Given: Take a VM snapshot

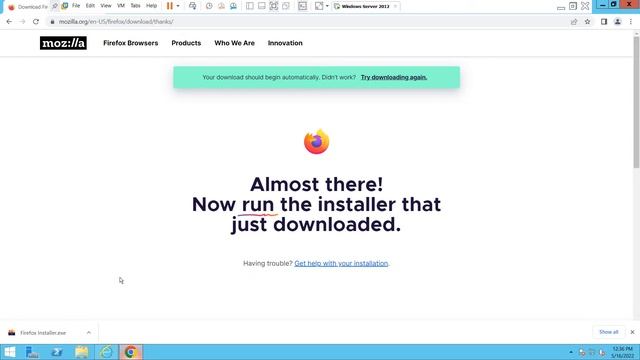Looking at the screenshot, I should tap(209, 6).
